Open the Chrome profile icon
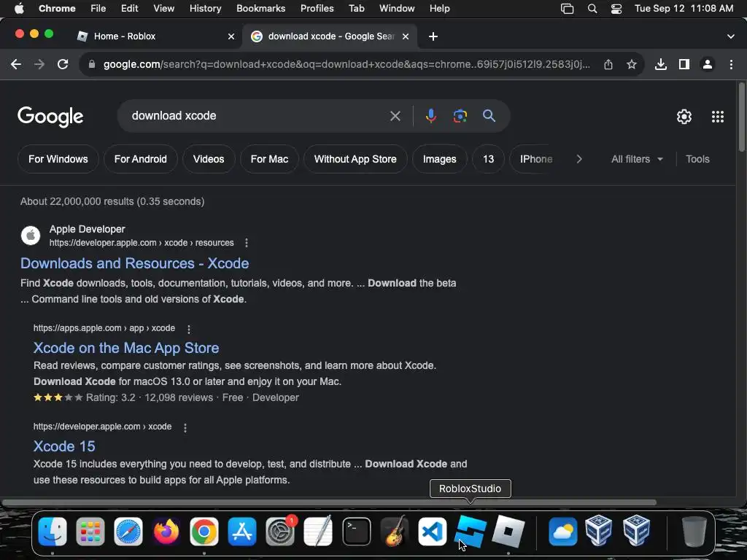Image resolution: width=747 pixels, height=560 pixels. 708,64
